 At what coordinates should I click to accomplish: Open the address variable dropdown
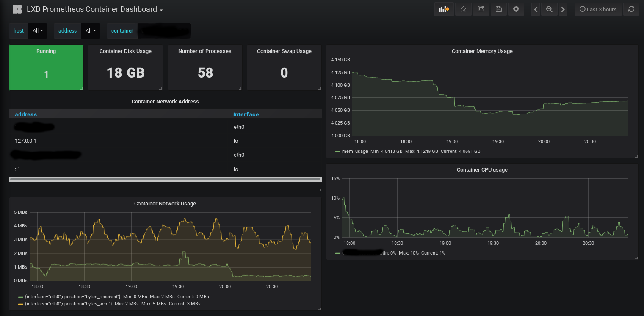(x=91, y=31)
